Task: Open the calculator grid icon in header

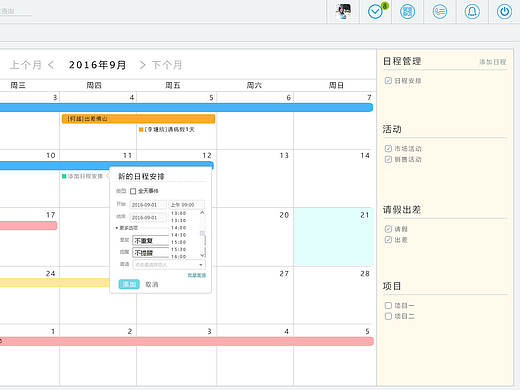Action: 407,12
